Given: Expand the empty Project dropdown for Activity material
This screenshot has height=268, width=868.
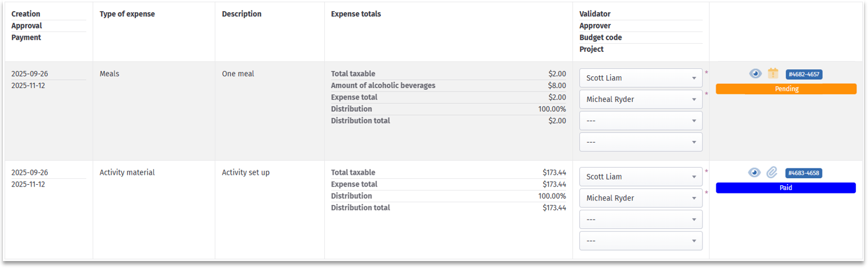Looking at the screenshot, I should tap(640, 241).
